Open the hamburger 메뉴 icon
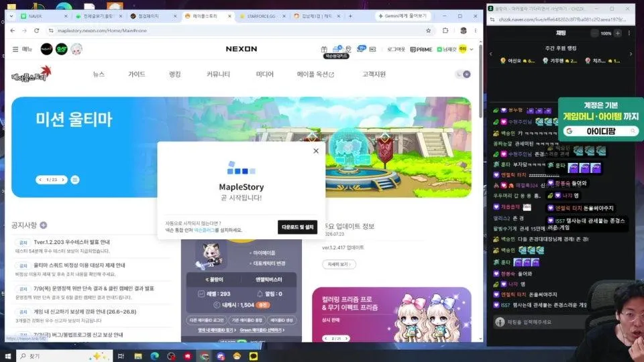This screenshot has height=362, width=644. (x=15, y=49)
